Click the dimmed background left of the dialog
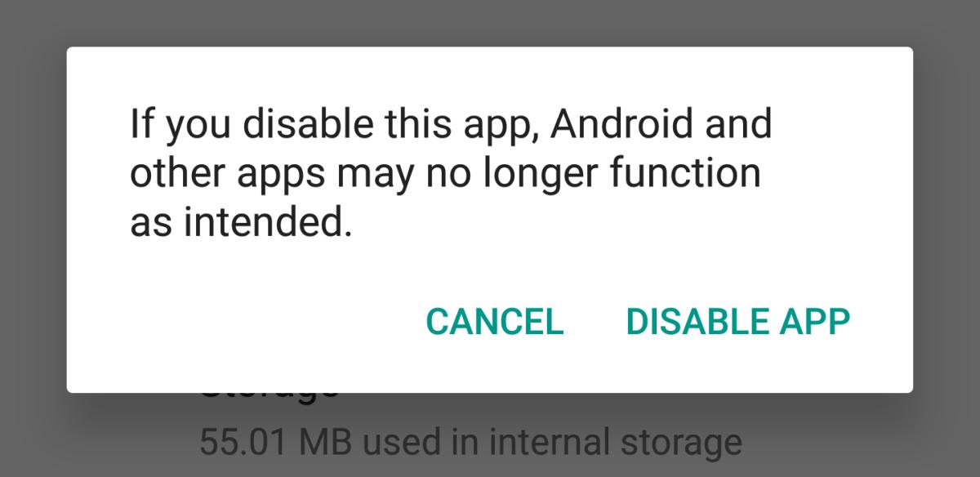 click(x=33, y=221)
